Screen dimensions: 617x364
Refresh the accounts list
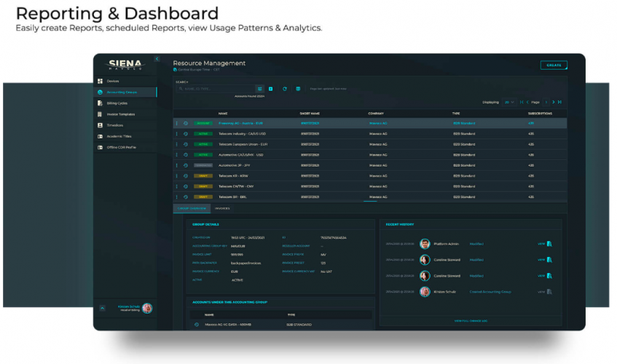285,89
